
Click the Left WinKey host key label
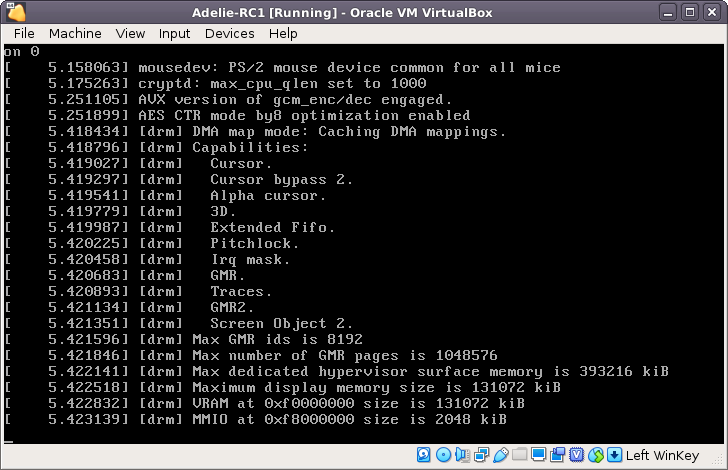(662, 455)
